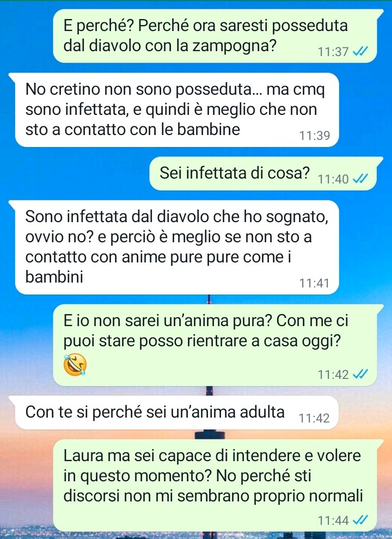Tap the 11:37 timestamp
Screen dimensions: 392x539
pyautogui.click(x=333, y=52)
